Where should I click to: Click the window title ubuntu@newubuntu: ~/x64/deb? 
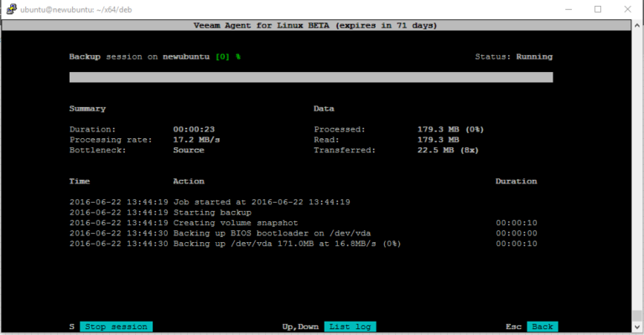click(76, 10)
